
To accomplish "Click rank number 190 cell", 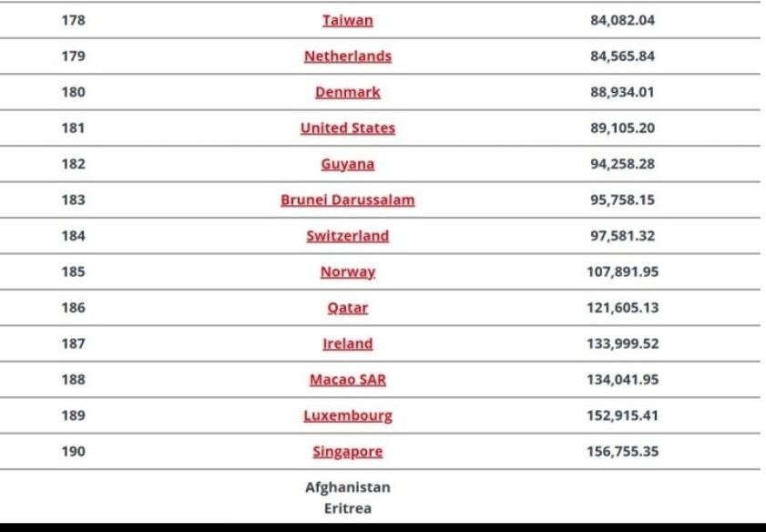I will (73, 452).
